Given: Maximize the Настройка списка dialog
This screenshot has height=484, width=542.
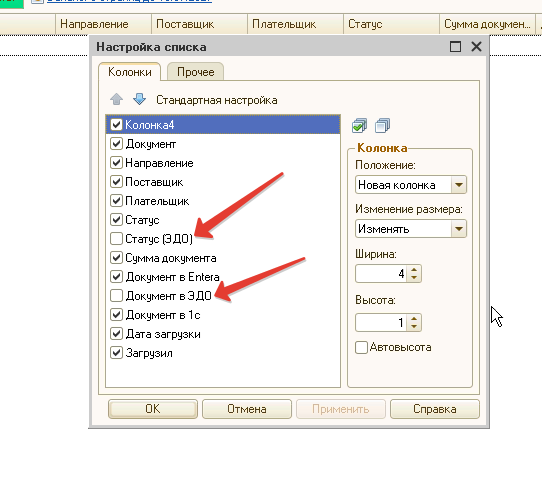Looking at the screenshot, I should click(x=455, y=46).
